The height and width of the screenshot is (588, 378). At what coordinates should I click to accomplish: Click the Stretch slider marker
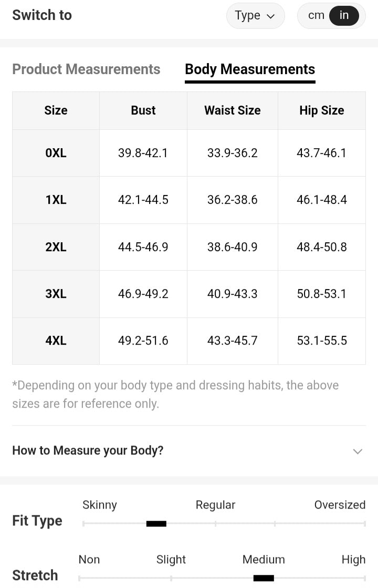pyautogui.click(x=264, y=578)
